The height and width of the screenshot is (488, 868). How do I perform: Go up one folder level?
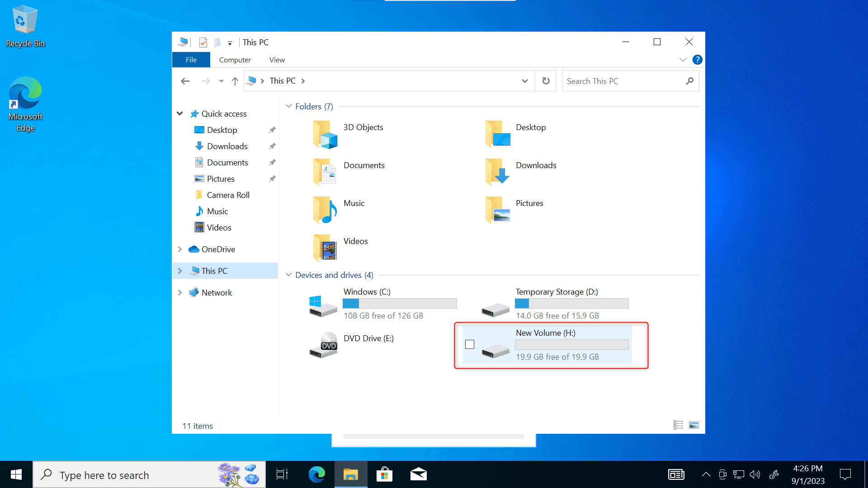235,81
